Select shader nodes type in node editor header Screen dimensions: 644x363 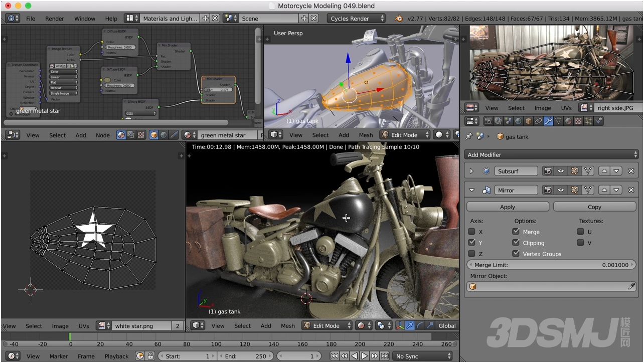tap(121, 135)
